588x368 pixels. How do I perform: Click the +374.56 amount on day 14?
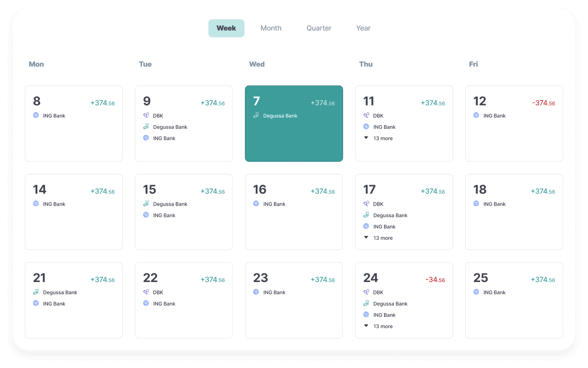[102, 191]
